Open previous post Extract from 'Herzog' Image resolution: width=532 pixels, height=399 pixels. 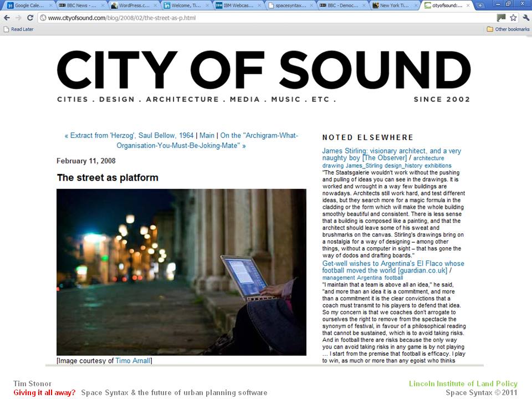(x=129, y=135)
